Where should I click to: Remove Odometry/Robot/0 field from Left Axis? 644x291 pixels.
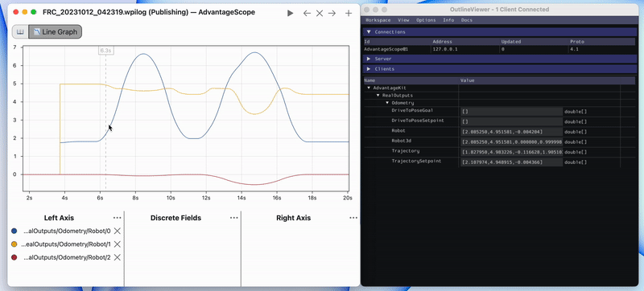pyautogui.click(x=117, y=232)
